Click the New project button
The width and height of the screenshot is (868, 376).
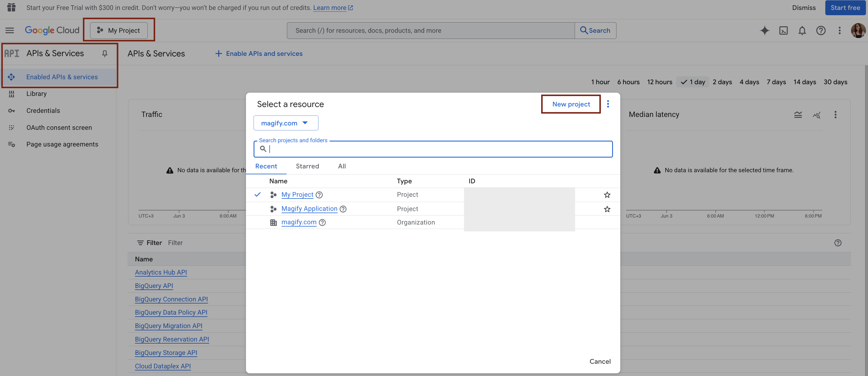(571, 104)
